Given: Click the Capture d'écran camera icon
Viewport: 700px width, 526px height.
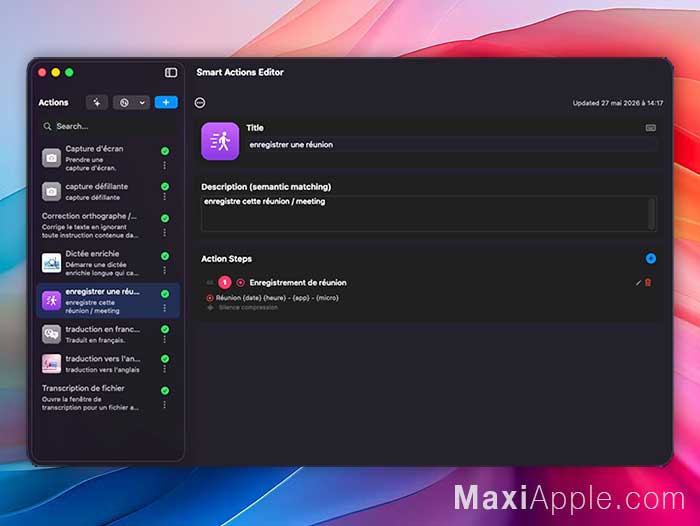Looking at the screenshot, I should [51, 158].
